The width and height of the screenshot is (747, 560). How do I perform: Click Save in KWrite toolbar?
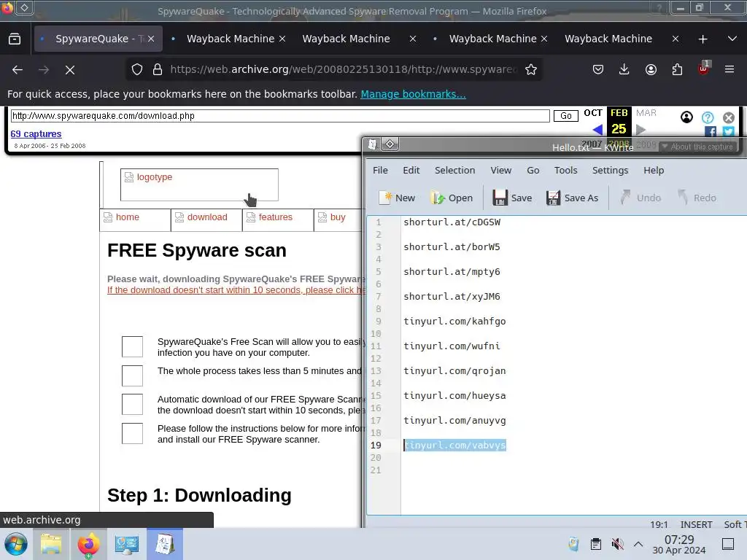coord(512,198)
